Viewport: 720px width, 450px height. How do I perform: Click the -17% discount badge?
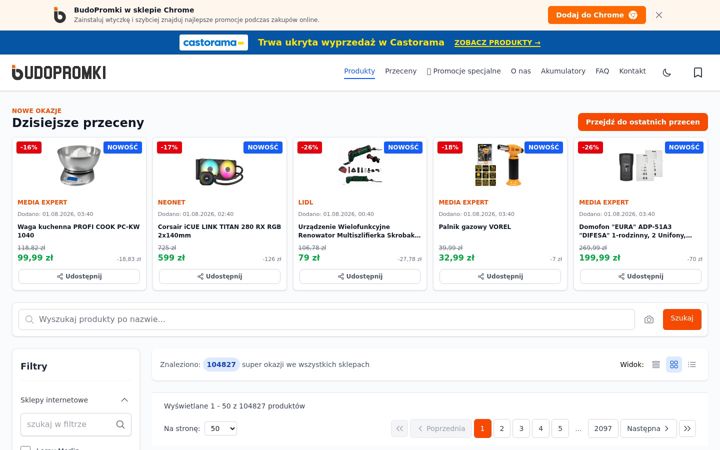[169, 147]
